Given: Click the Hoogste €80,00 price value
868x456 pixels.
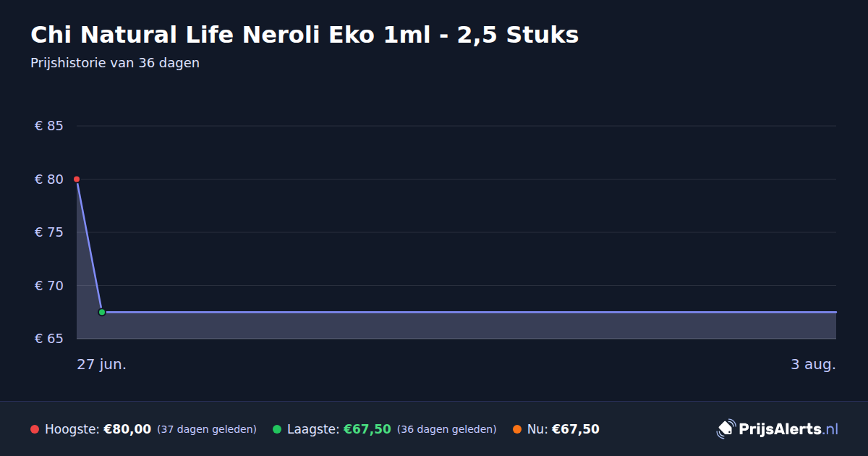Looking at the screenshot, I should pyautogui.click(x=127, y=429).
